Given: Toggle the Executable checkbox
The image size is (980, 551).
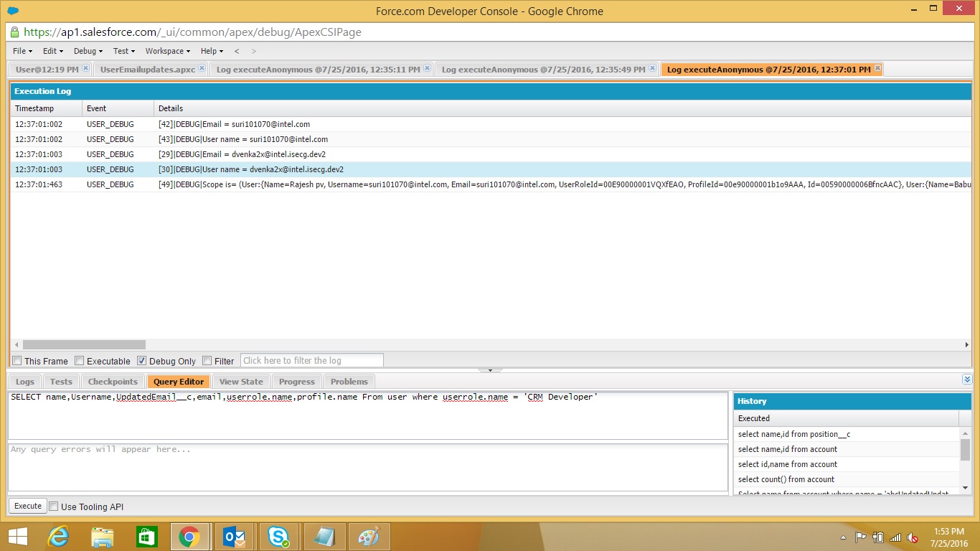Looking at the screenshot, I should coord(80,361).
